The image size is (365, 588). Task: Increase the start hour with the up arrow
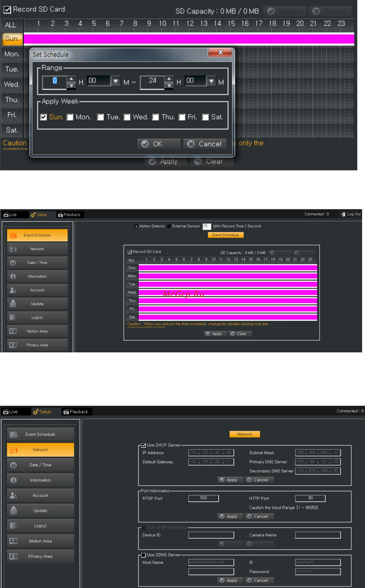coord(71,79)
